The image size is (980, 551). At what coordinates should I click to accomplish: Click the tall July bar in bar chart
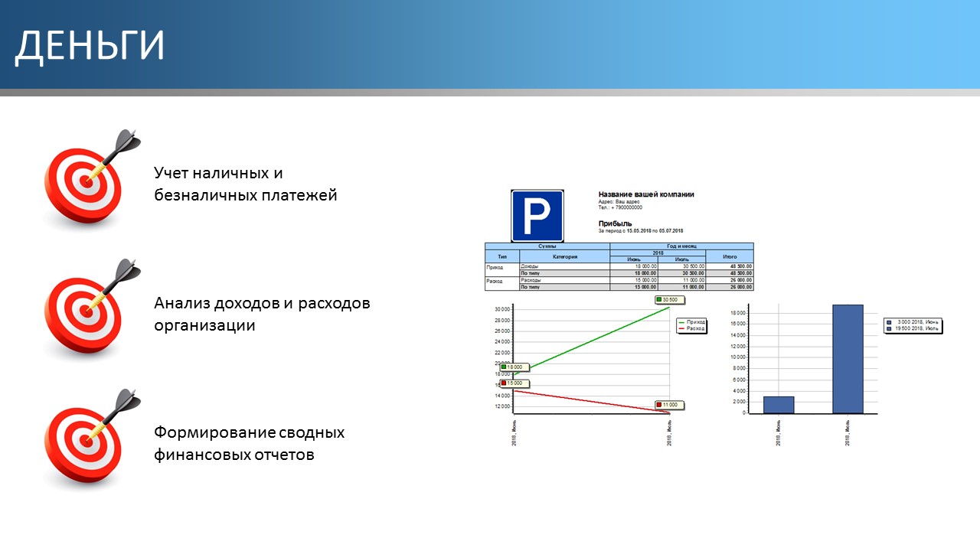tap(848, 359)
